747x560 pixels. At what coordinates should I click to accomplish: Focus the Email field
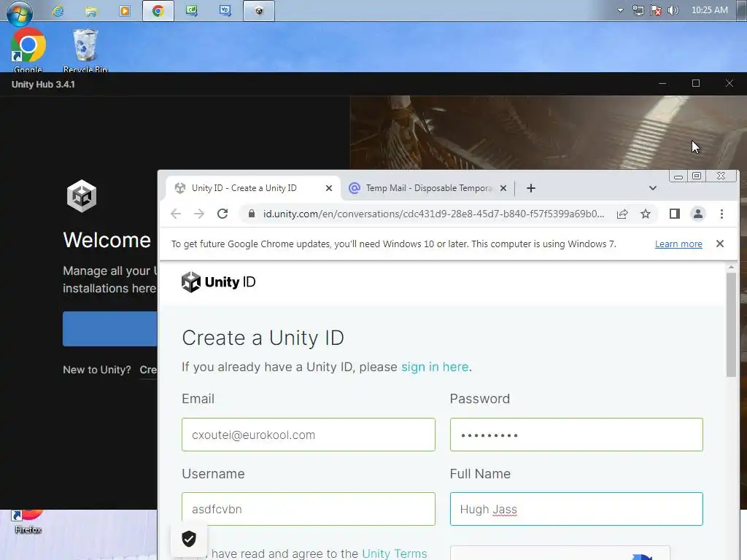coord(309,435)
